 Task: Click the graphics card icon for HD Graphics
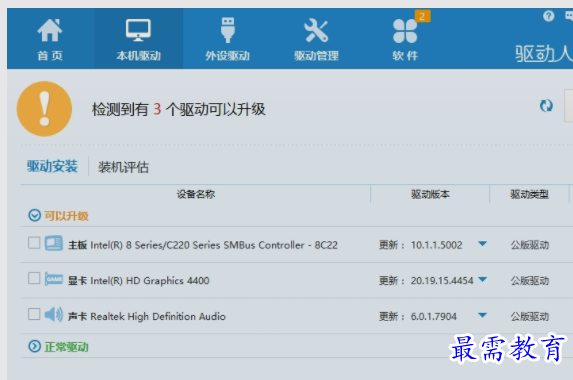point(54,279)
